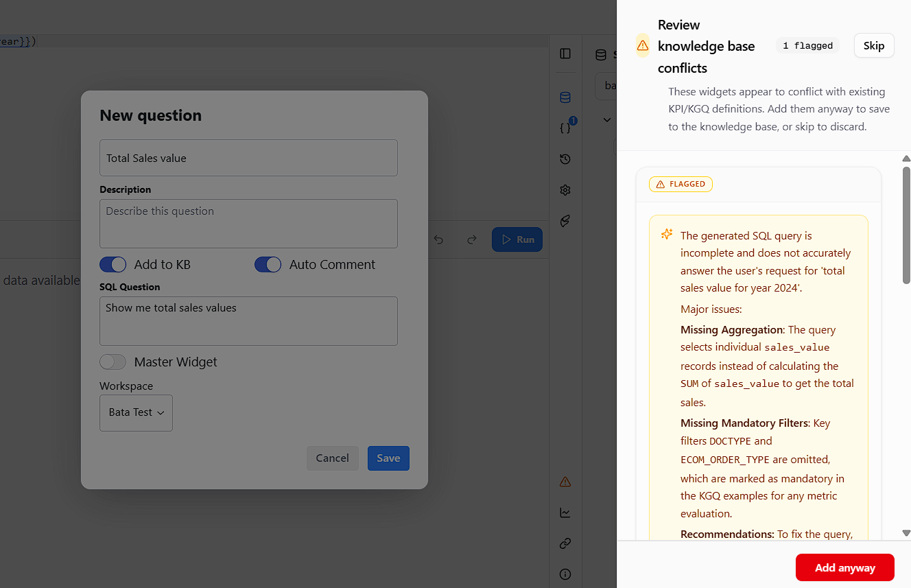This screenshot has height=588, width=911.
Task: Click the red Add anyway button
Action: [845, 567]
